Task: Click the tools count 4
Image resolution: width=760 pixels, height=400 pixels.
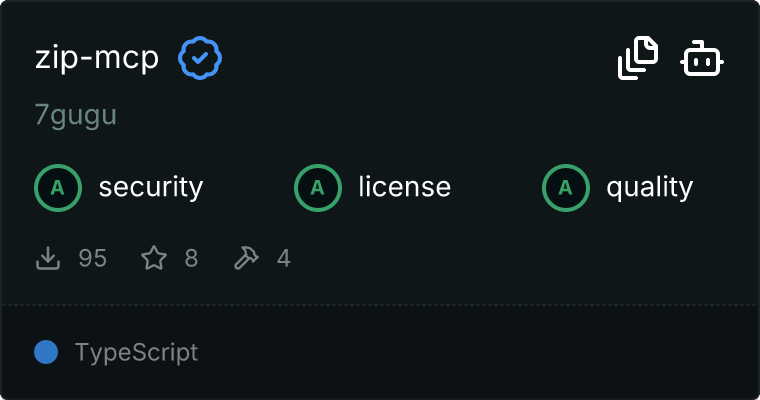Action: [284, 259]
